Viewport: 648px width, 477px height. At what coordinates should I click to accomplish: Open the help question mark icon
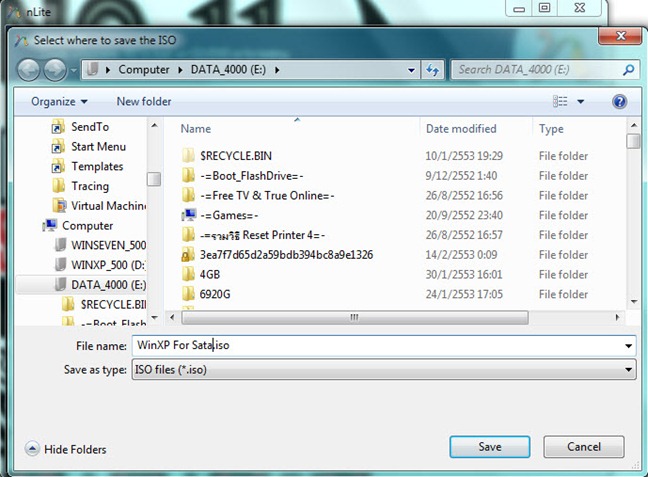pos(620,102)
